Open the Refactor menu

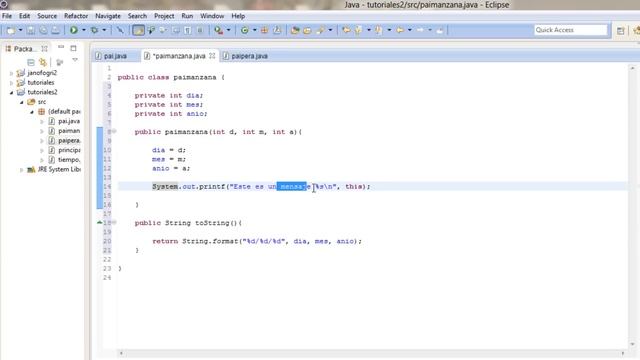pos(76,16)
